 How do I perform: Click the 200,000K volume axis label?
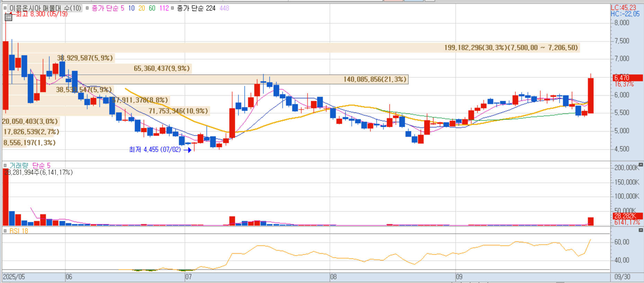tap(626, 168)
